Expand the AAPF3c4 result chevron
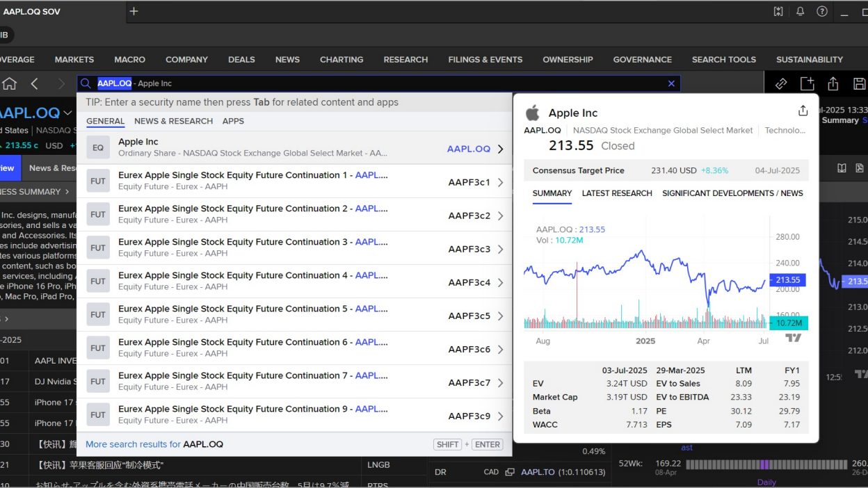Image resolution: width=868 pixels, height=488 pixels. (x=501, y=282)
